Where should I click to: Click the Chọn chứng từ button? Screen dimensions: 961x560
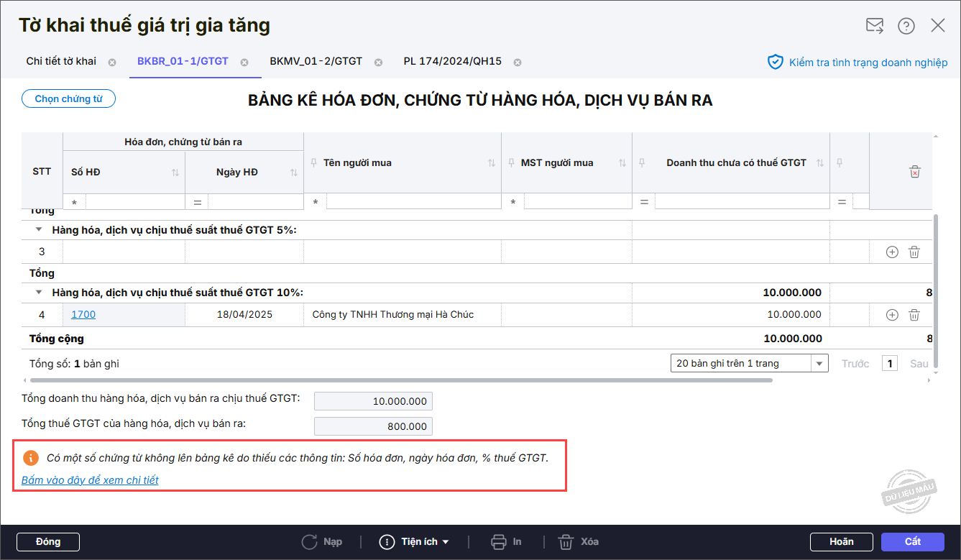[68, 99]
